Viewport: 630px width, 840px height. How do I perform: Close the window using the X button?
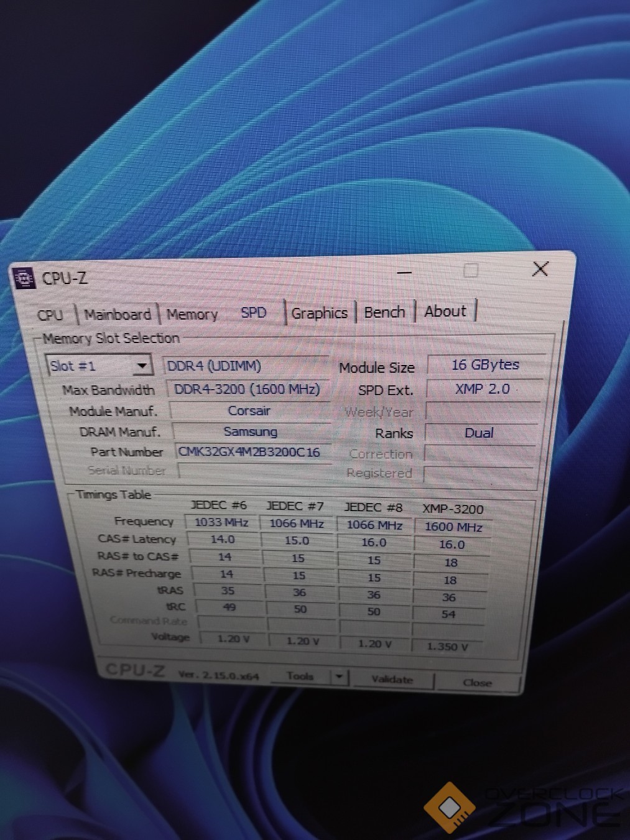[x=540, y=269]
